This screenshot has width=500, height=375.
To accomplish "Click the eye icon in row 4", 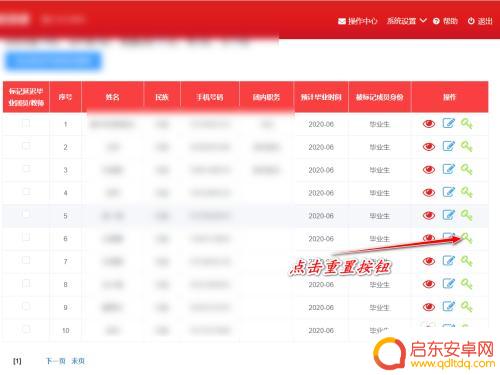I will (x=429, y=193).
